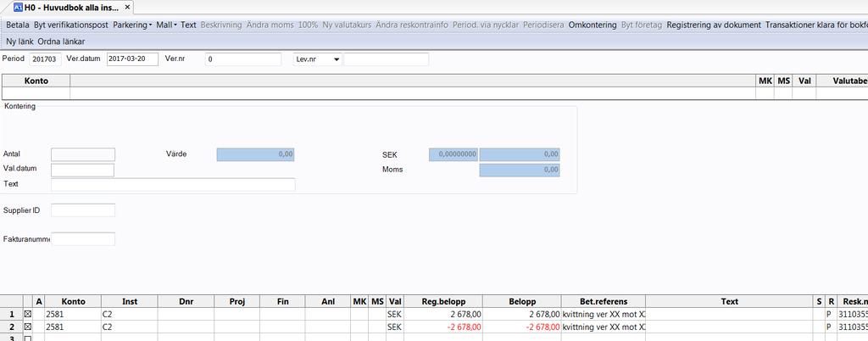Toggle the checkbox in row 3

tap(28, 338)
